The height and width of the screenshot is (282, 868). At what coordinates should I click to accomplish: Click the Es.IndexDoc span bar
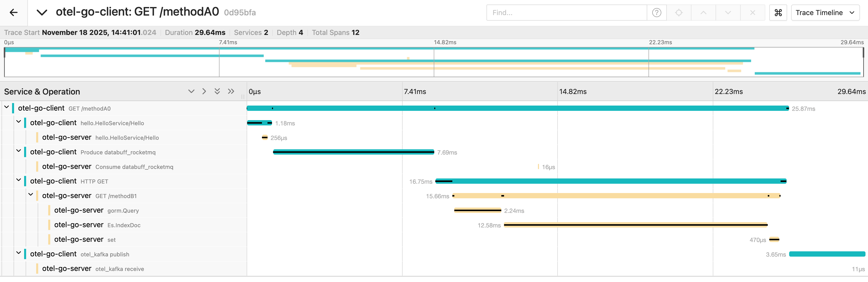(x=635, y=225)
